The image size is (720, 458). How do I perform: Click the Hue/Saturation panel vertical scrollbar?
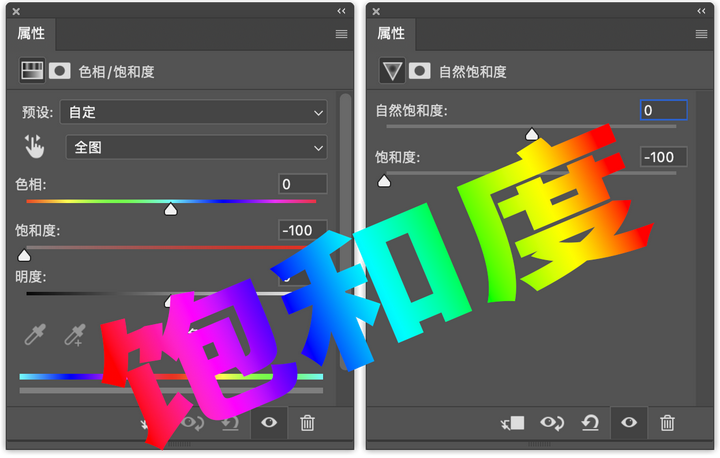coord(345,230)
